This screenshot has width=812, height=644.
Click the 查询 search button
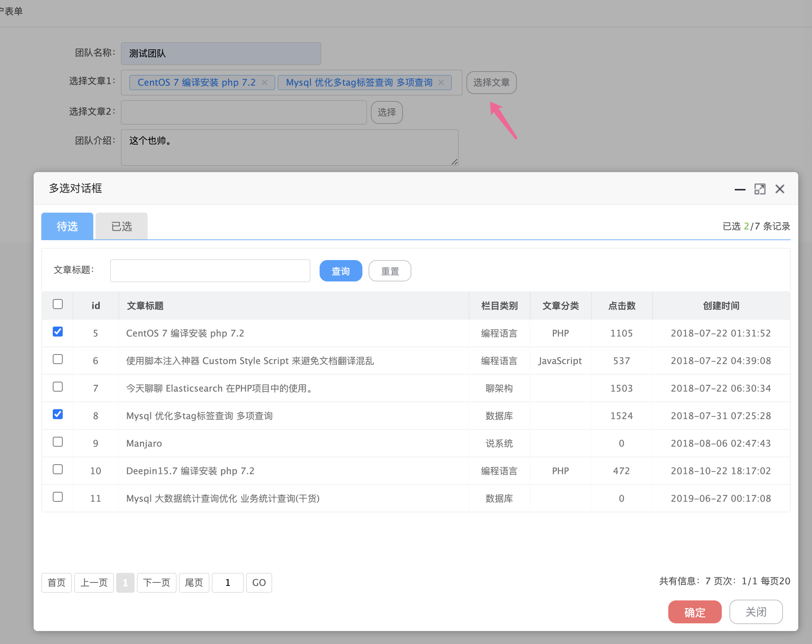coord(341,271)
